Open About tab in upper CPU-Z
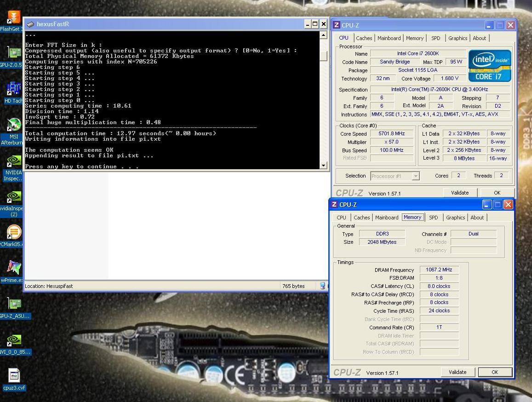 480,38
